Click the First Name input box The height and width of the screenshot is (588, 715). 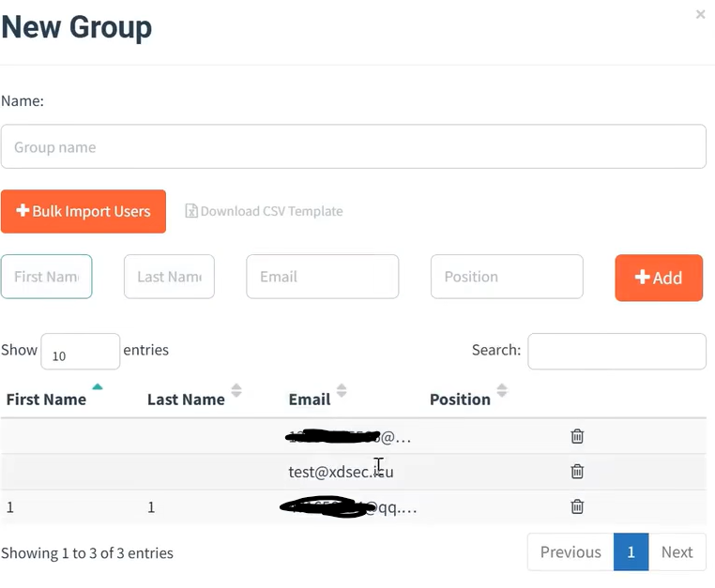coord(46,277)
